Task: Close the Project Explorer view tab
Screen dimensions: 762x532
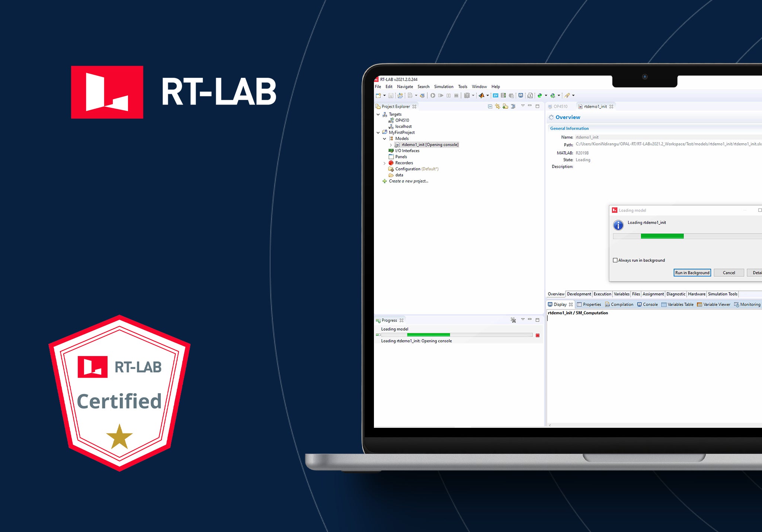Action: tap(414, 106)
